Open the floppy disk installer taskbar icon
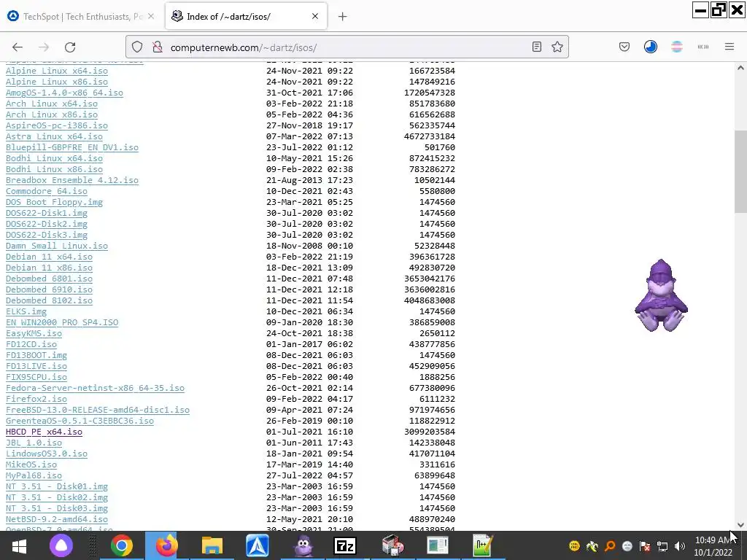Image resolution: width=747 pixels, height=560 pixels. tap(393, 545)
